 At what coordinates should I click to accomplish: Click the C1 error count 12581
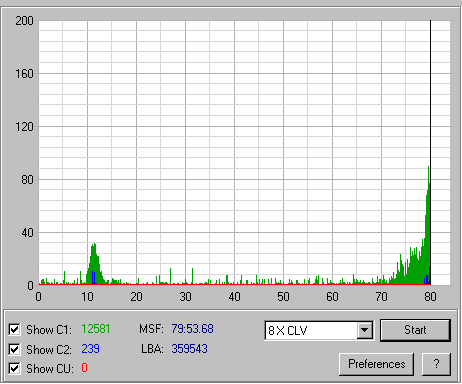coord(96,329)
